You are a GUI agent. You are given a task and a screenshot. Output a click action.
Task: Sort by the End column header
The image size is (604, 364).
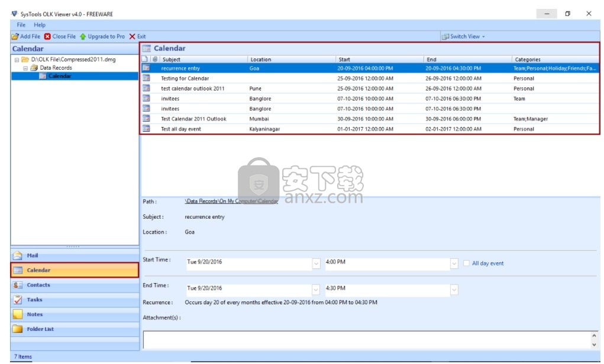pyautogui.click(x=468, y=59)
